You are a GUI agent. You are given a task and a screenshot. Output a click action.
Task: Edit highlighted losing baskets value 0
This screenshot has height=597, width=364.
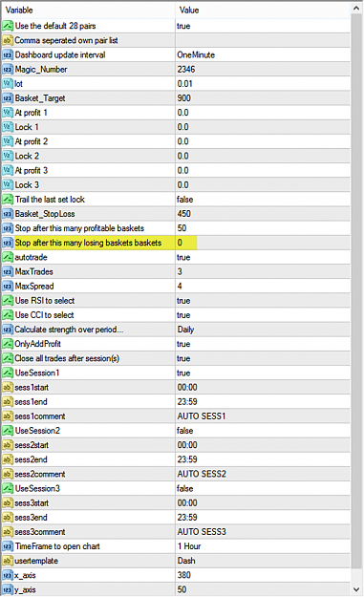pyautogui.click(x=180, y=243)
